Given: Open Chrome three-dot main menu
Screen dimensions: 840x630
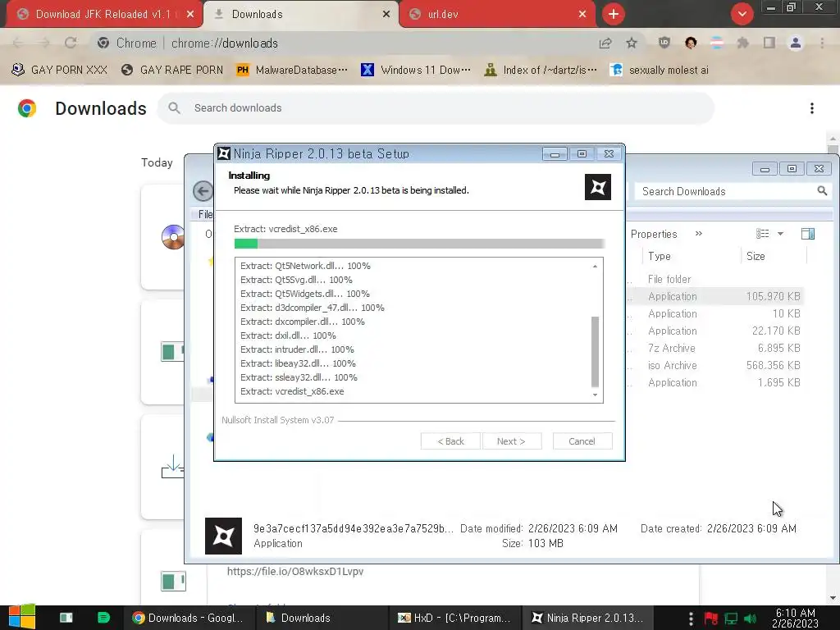Looking at the screenshot, I should (x=822, y=43).
